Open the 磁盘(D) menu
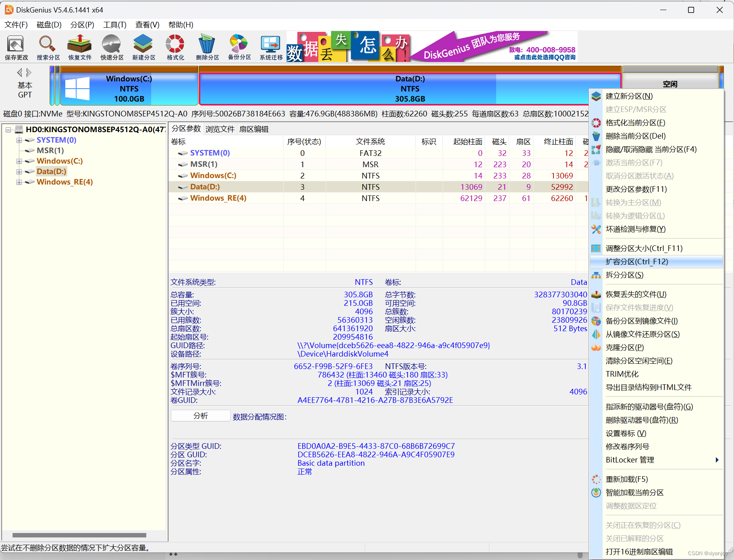734x560 pixels. point(49,25)
